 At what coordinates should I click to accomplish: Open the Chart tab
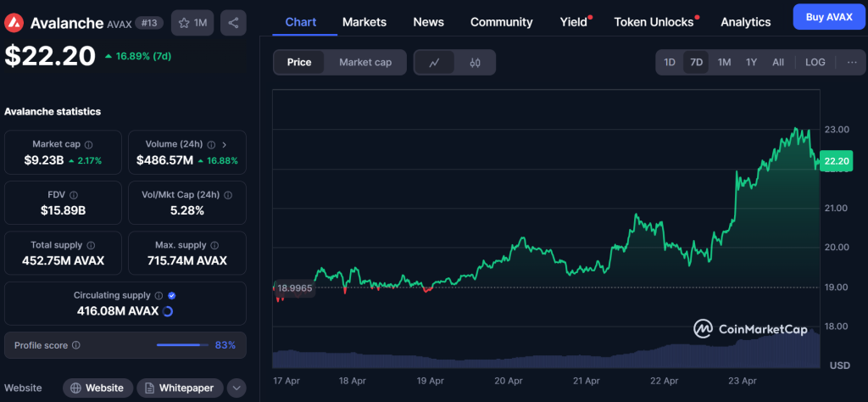(x=301, y=22)
